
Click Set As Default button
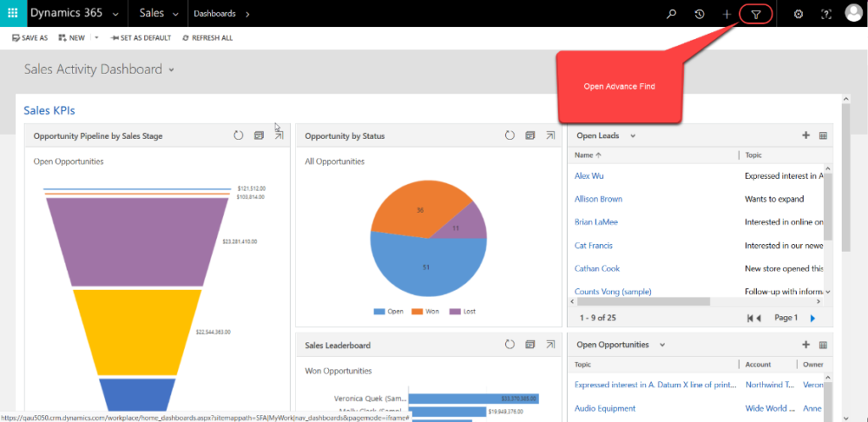point(141,38)
